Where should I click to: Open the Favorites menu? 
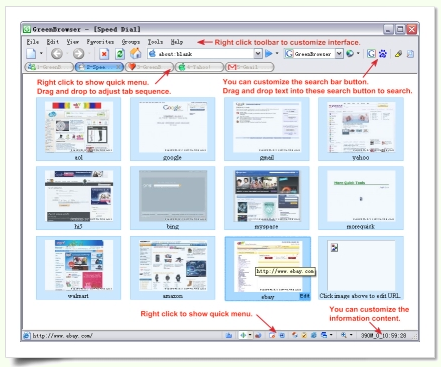coord(100,42)
